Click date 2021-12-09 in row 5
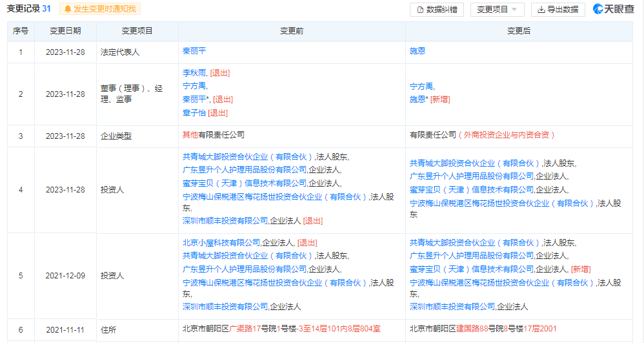This screenshot has height=343, width=644. tap(65, 276)
